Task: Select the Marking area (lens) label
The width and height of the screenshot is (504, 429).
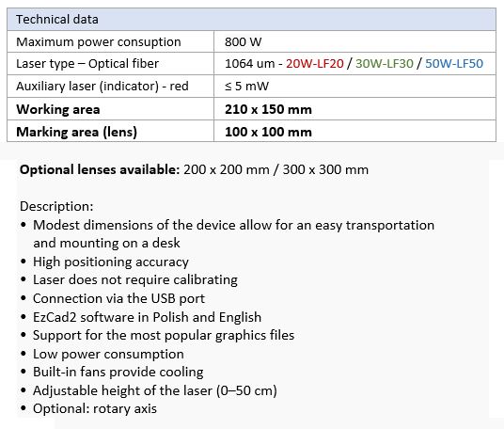Action: pyautogui.click(x=76, y=132)
